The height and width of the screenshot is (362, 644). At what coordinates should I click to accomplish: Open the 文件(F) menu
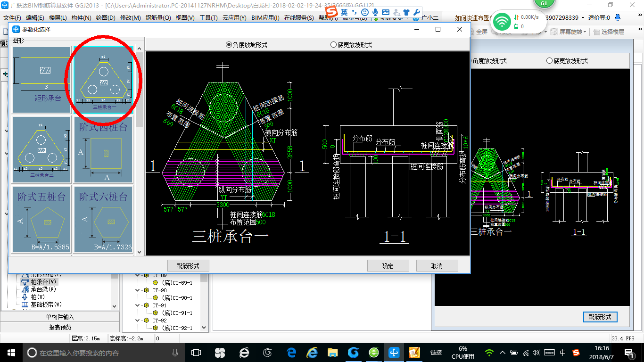pos(12,18)
